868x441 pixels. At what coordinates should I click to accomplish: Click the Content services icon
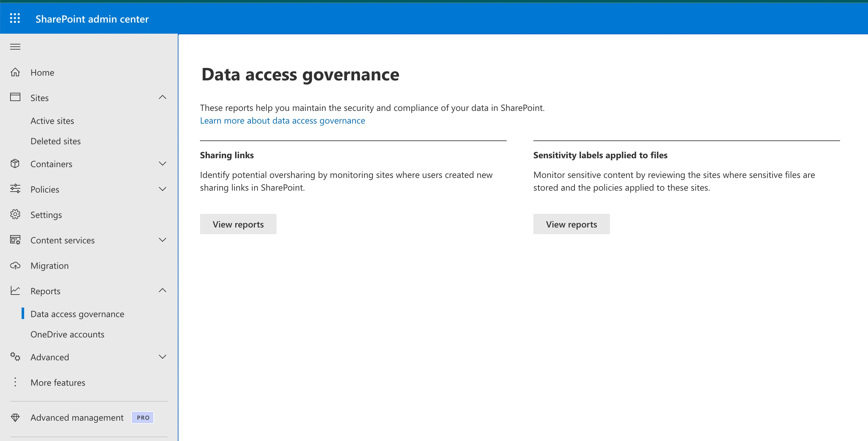[x=15, y=240]
